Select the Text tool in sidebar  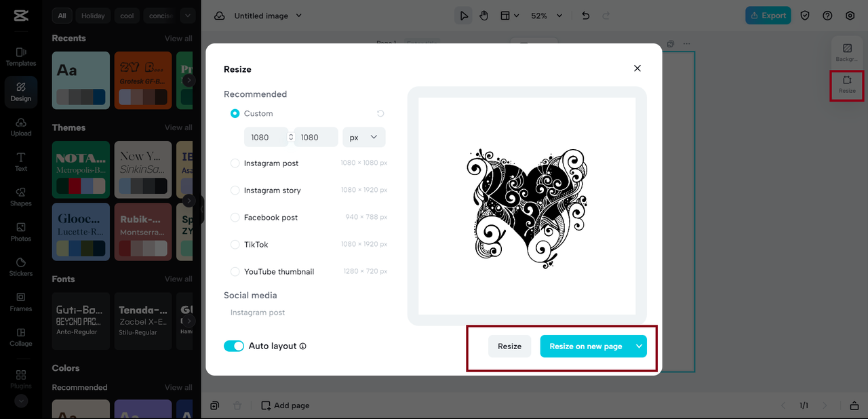(20, 162)
